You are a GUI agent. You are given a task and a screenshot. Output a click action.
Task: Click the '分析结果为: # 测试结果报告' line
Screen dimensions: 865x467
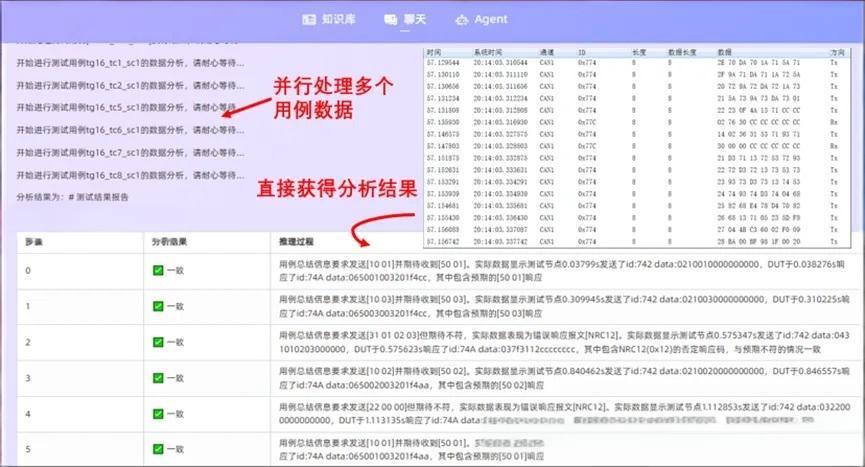(72, 197)
